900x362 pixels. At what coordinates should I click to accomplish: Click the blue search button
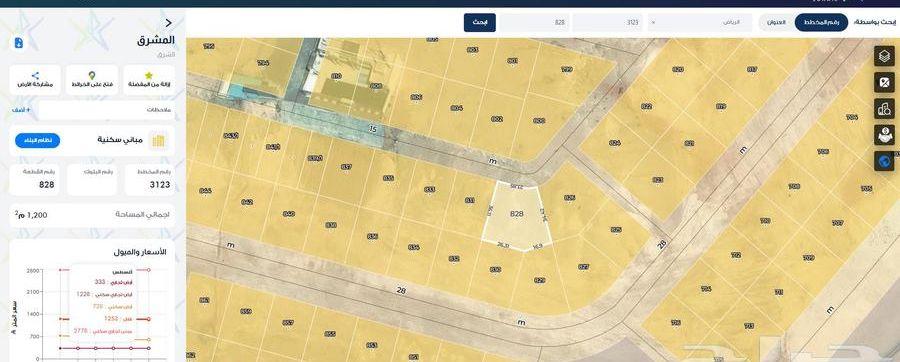pyautogui.click(x=480, y=23)
